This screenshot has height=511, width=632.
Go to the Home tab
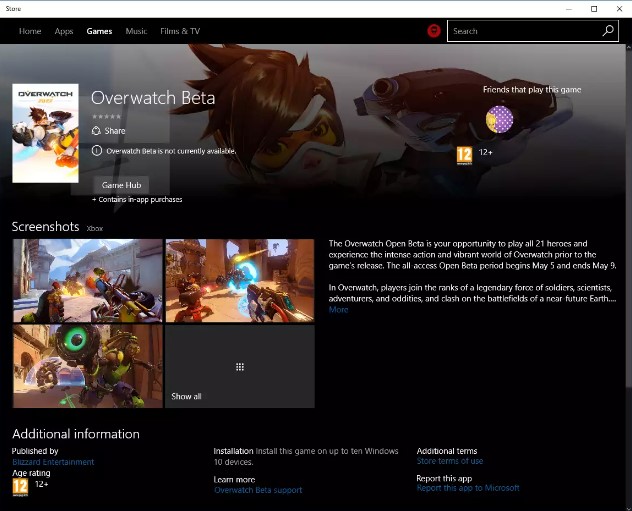tap(30, 31)
